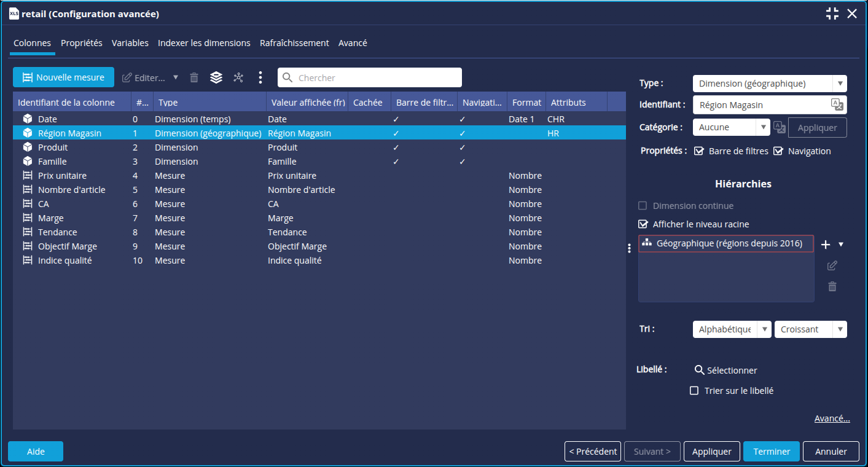Image resolution: width=868 pixels, height=467 pixels.
Task: Open the three-dot toolbar menu
Action: tap(260, 77)
